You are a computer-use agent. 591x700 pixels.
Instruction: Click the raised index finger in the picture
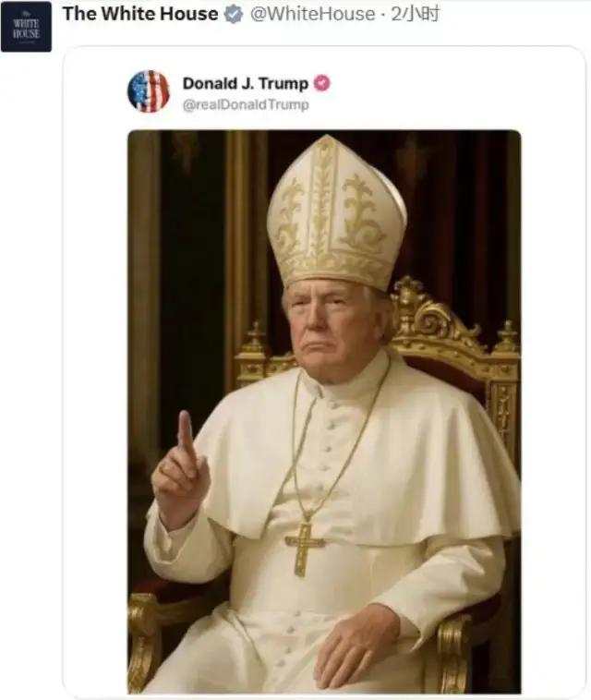click(186, 436)
